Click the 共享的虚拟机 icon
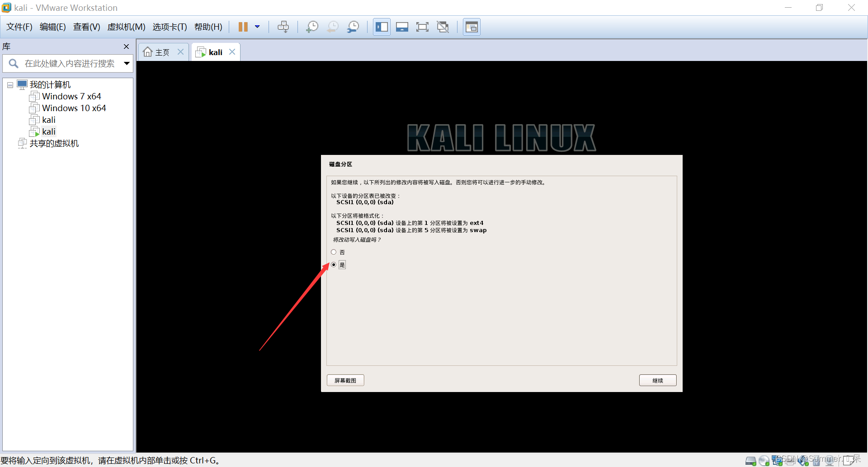The height and width of the screenshot is (467, 868). [x=22, y=144]
